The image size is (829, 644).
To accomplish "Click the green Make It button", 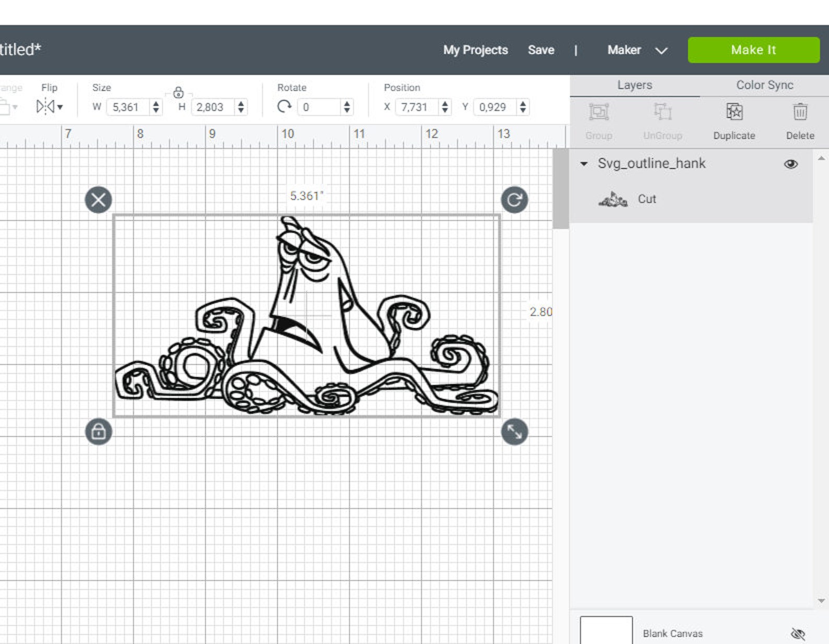I will (x=753, y=50).
